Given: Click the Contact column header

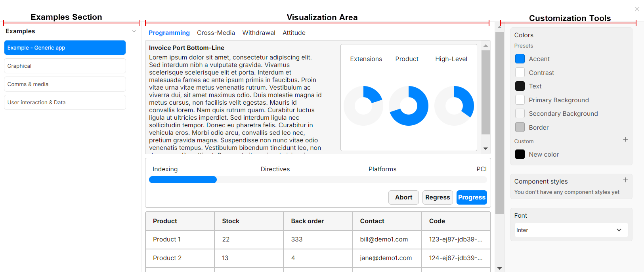Looking at the screenshot, I should 387,221.
